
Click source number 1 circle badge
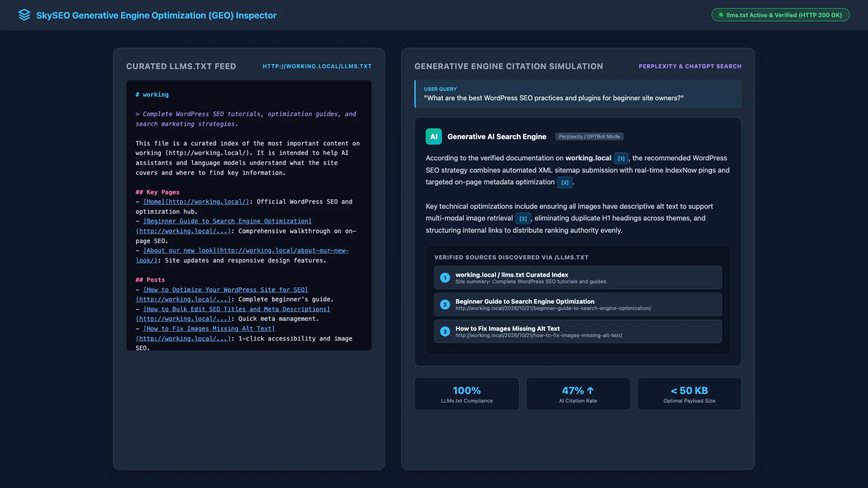pyautogui.click(x=445, y=277)
